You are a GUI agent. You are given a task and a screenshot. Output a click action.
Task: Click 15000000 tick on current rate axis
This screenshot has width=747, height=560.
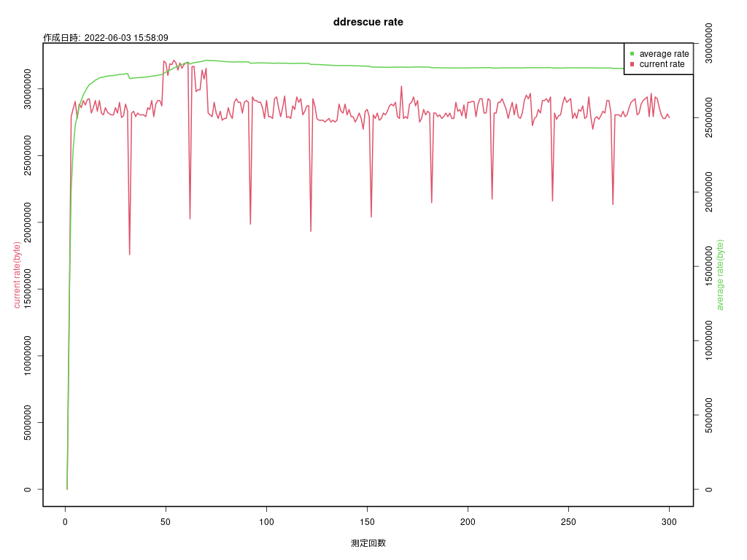[x=27, y=289]
